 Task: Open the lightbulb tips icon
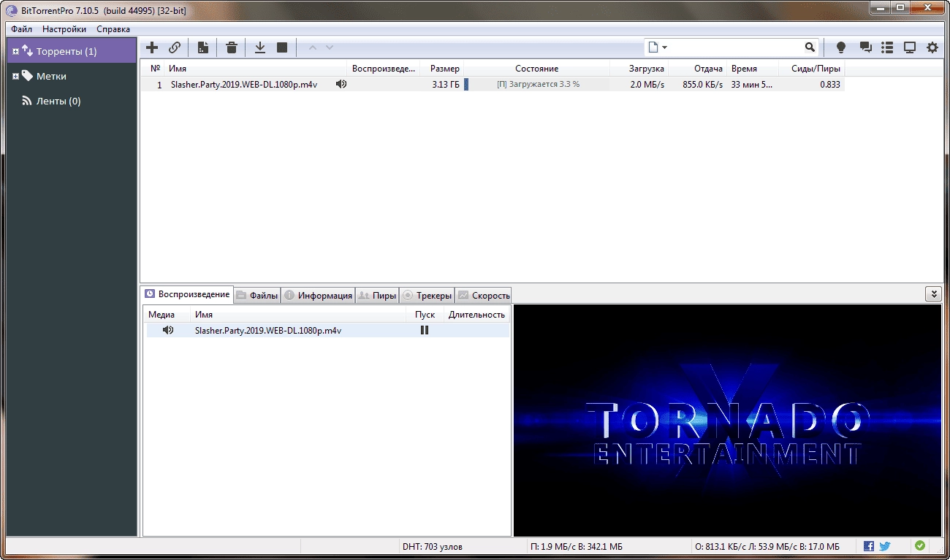point(841,47)
